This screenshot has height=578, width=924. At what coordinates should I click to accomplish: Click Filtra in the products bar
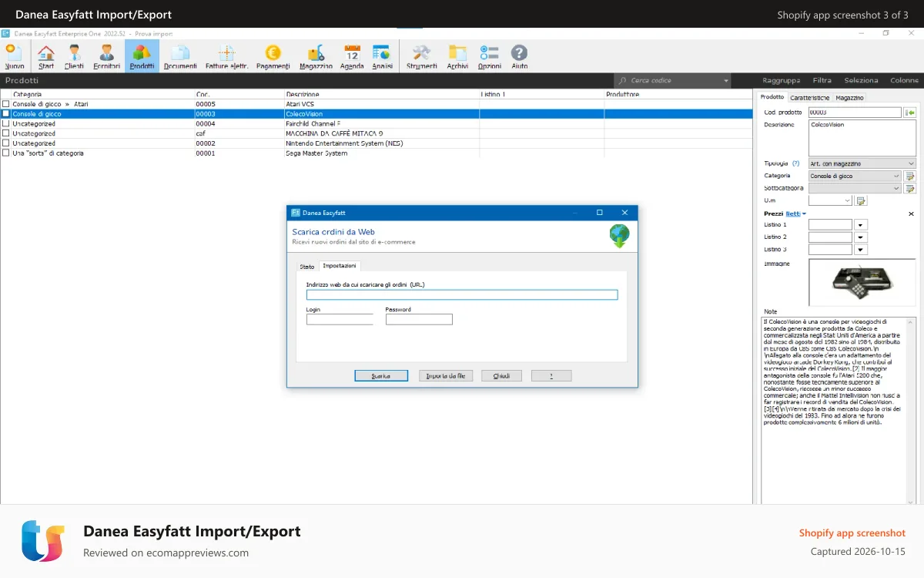tap(822, 80)
